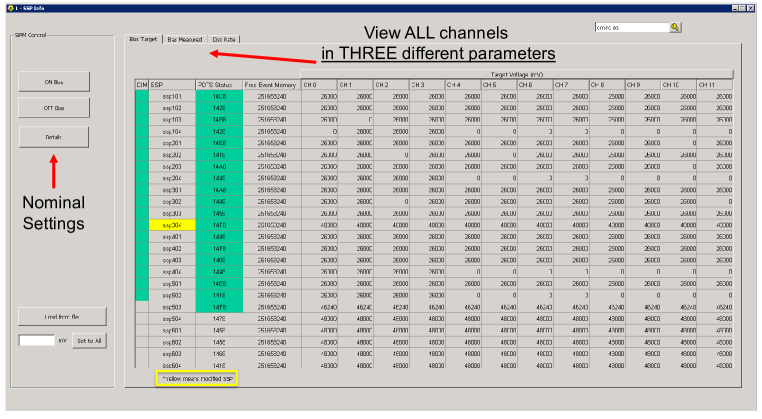762x419 pixels.
Task: Select the ssp504 row name
Action: (172, 319)
